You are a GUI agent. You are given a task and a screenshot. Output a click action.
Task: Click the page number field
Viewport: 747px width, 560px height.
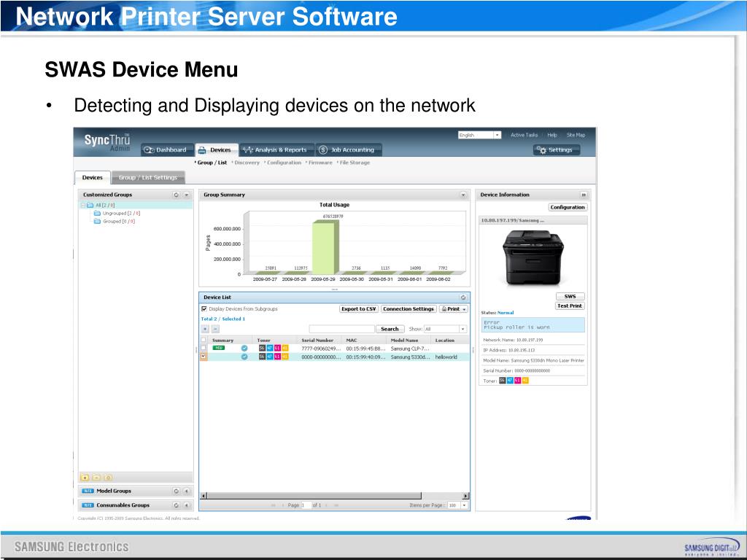(x=306, y=505)
